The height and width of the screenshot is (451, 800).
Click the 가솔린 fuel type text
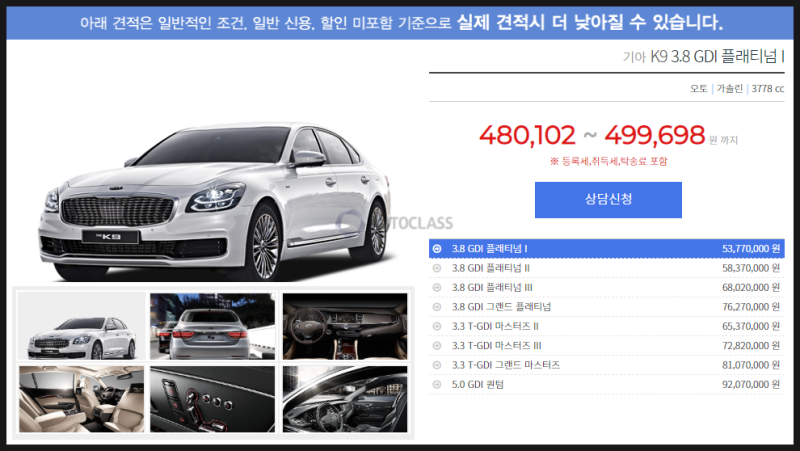pos(730,89)
